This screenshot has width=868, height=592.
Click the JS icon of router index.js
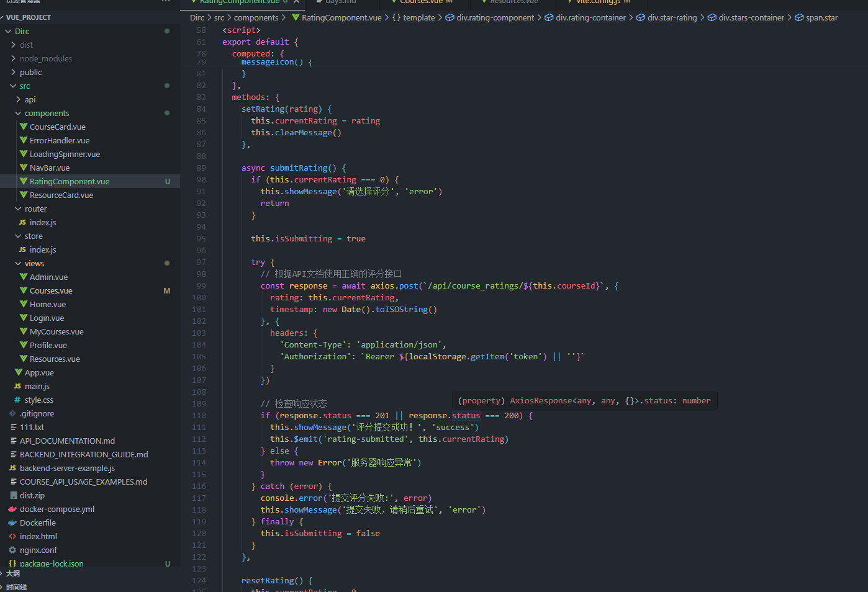(x=22, y=222)
